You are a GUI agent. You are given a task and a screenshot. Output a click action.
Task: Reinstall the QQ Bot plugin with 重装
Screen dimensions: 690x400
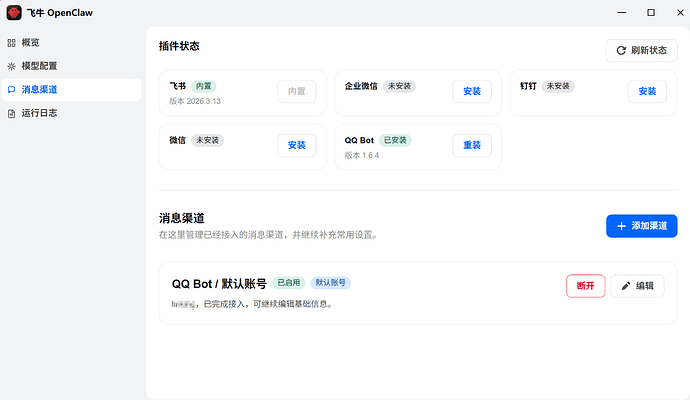pos(472,145)
